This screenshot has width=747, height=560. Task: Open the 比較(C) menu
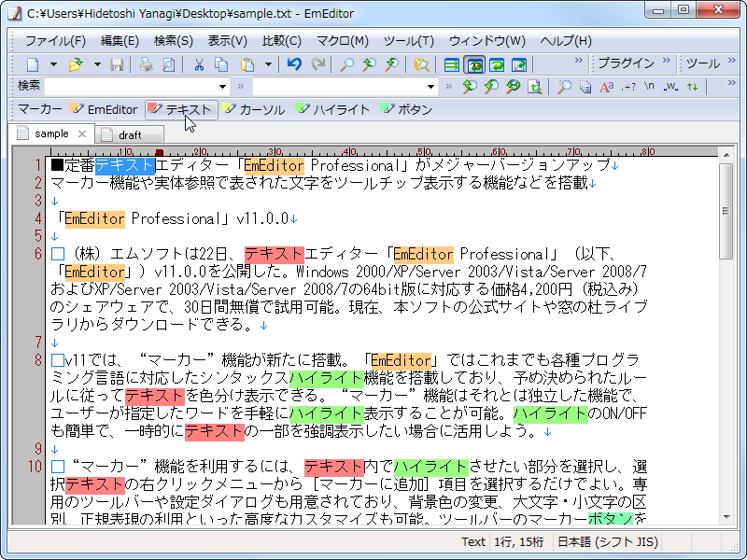[282, 41]
